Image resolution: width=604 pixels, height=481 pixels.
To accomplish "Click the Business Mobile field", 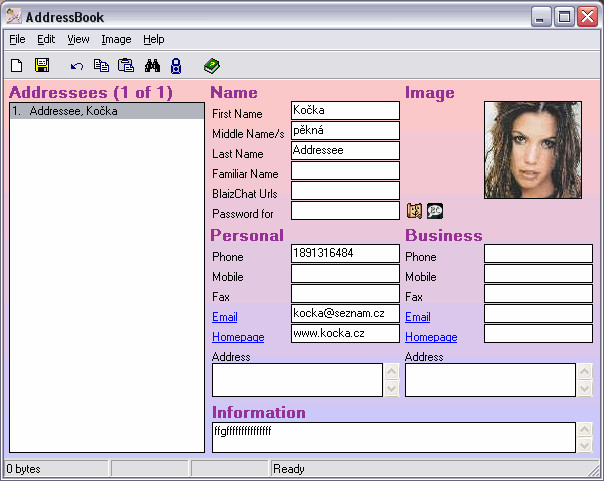I will click(x=538, y=273).
